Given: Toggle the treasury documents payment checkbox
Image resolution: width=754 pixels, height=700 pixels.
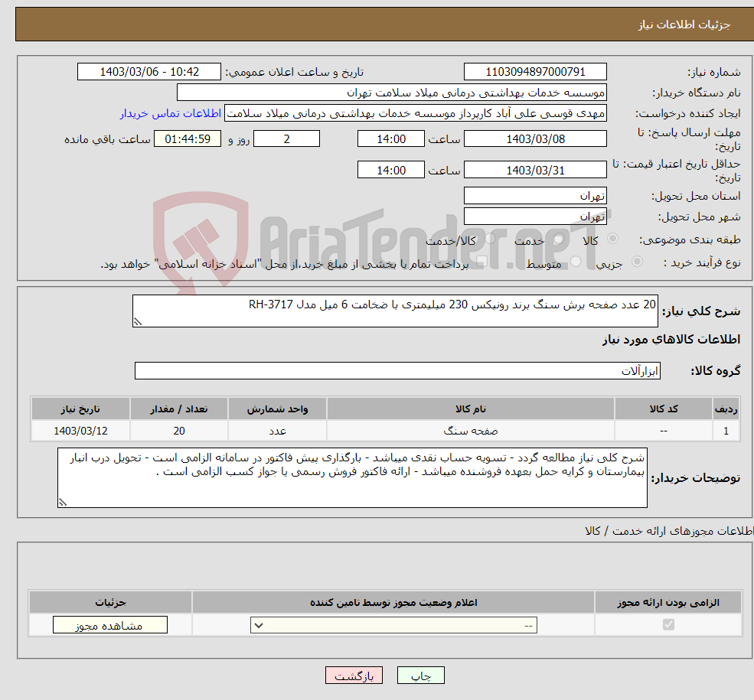Looking at the screenshot, I should click(481, 262).
